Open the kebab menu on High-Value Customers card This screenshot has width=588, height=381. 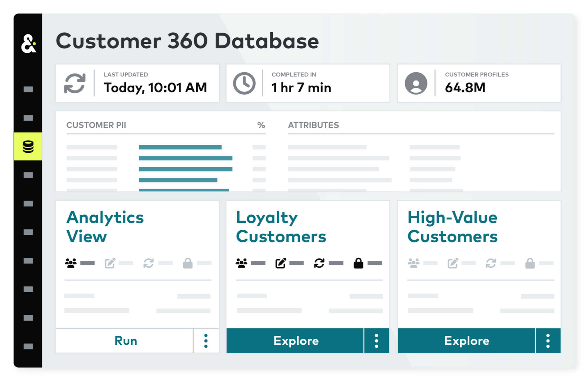(548, 341)
